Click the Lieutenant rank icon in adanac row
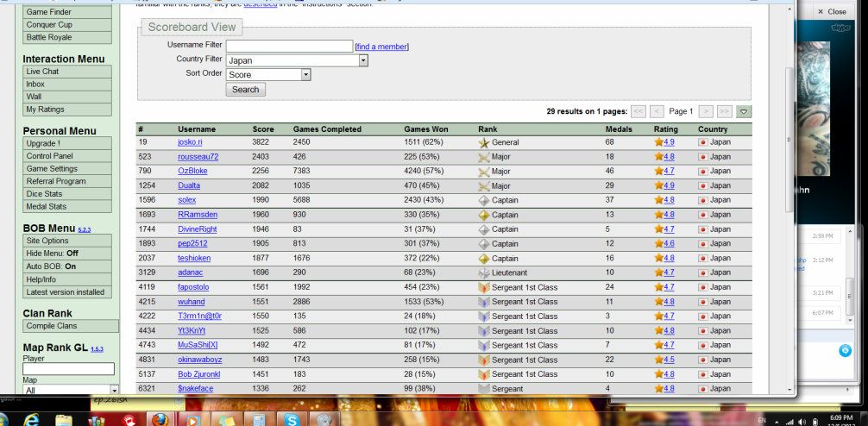The image size is (868, 426). coord(484,273)
